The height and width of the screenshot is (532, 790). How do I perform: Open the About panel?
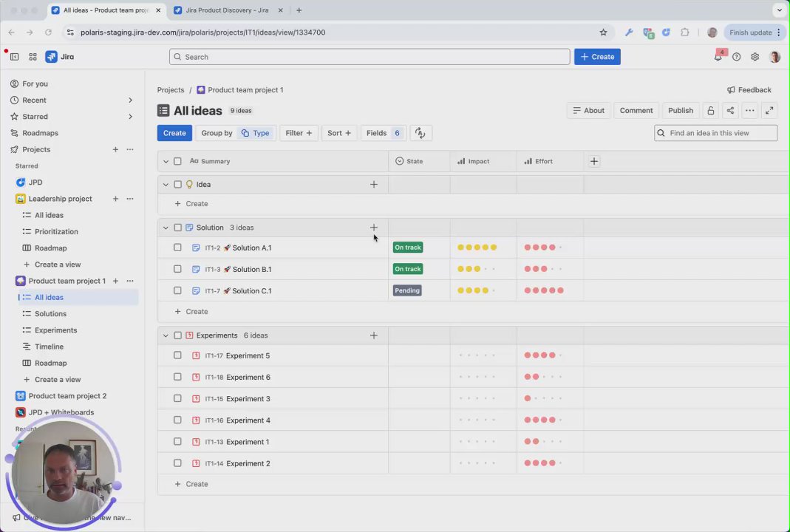coord(588,110)
